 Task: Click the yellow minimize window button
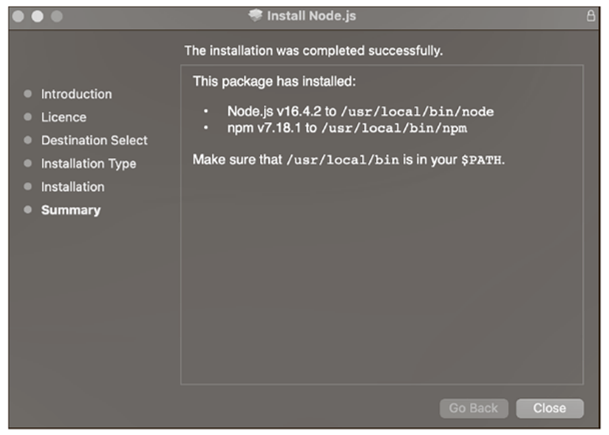[x=37, y=17]
